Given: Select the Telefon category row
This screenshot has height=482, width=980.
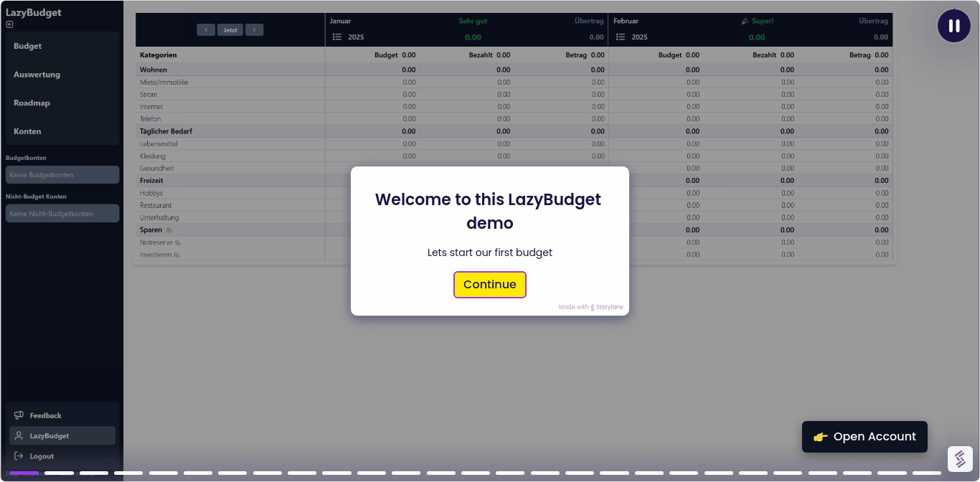Looking at the screenshot, I should point(514,119).
